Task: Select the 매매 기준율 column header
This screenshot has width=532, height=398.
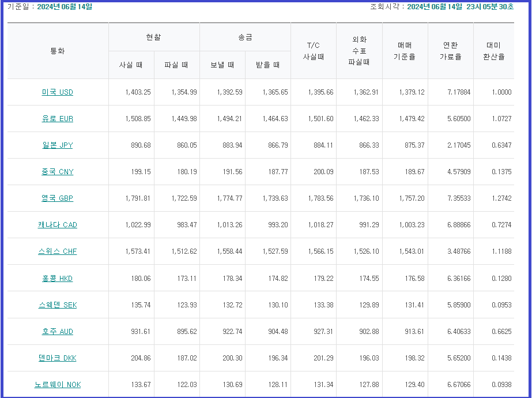Action: click(x=405, y=51)
